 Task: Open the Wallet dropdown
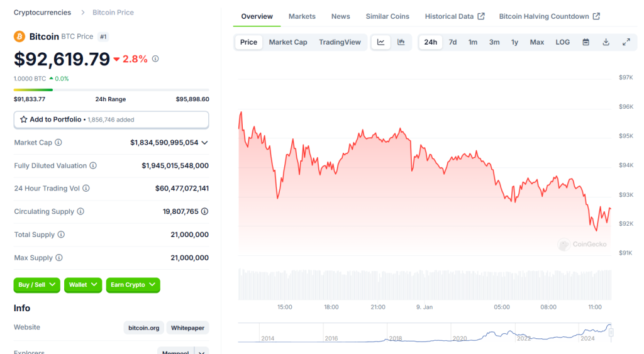point(83,285)
